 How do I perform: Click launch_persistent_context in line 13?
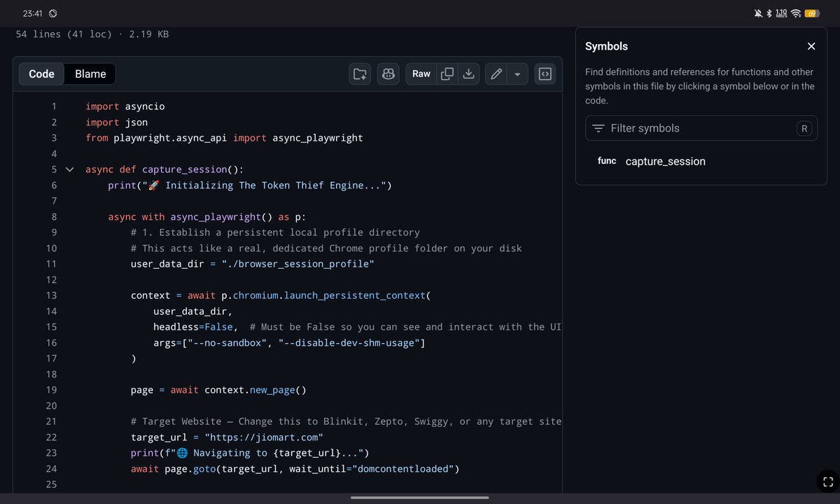click(354, 295)
